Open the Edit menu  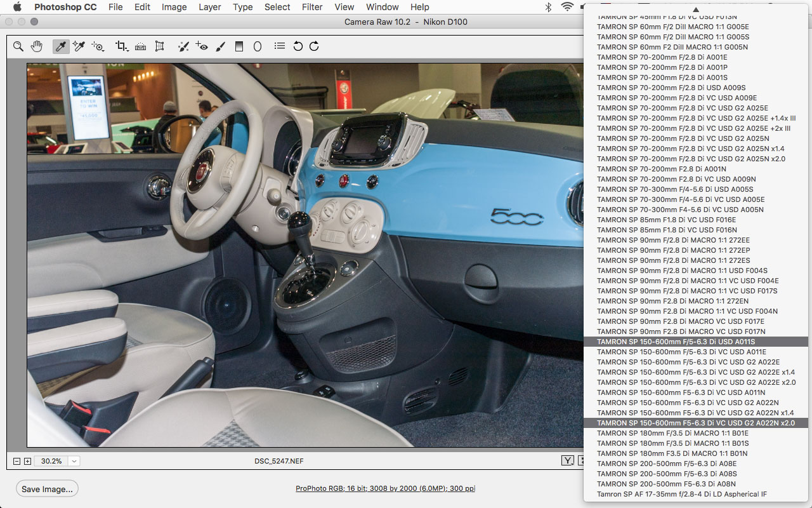[142, 7]
